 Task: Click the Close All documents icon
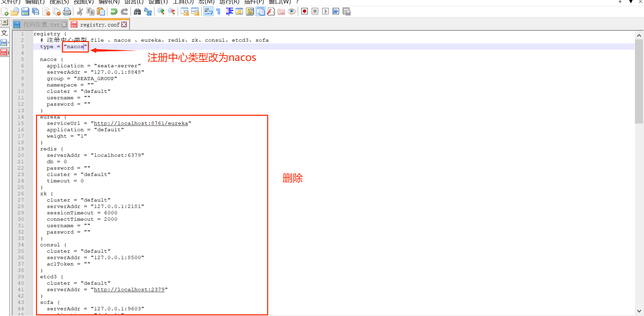coord(57,12)
